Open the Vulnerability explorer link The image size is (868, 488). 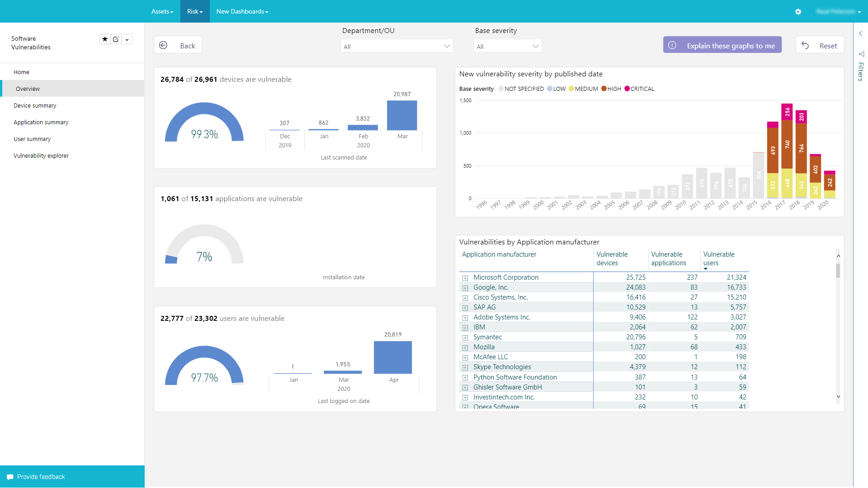(41, 155)
